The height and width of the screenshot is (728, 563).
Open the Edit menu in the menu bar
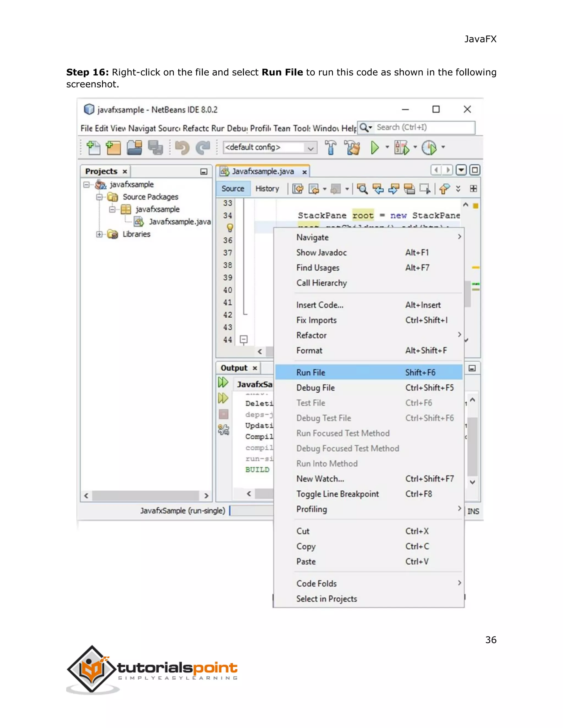click(x=101, y=128)
